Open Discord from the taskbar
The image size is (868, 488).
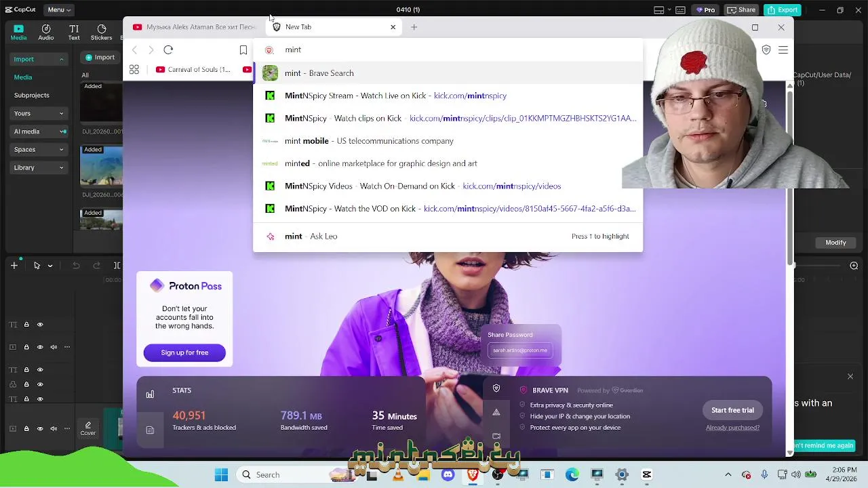tap(448, 475)
